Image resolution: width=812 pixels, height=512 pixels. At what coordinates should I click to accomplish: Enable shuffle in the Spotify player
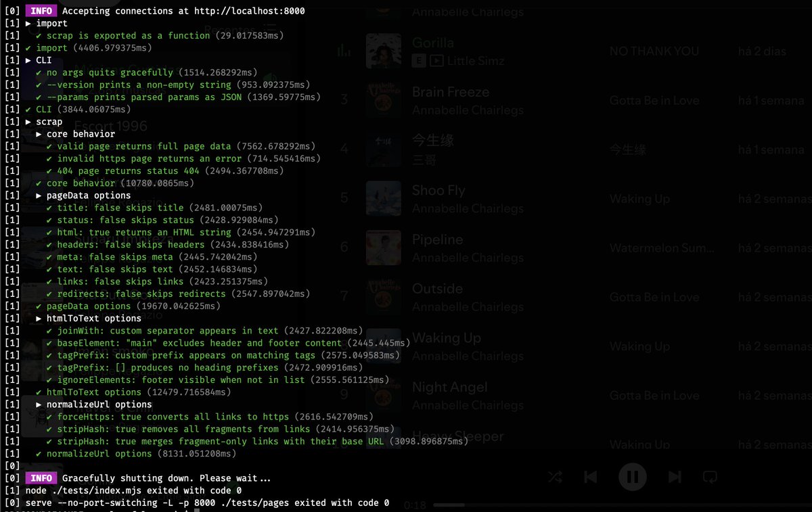coord(555,477)
